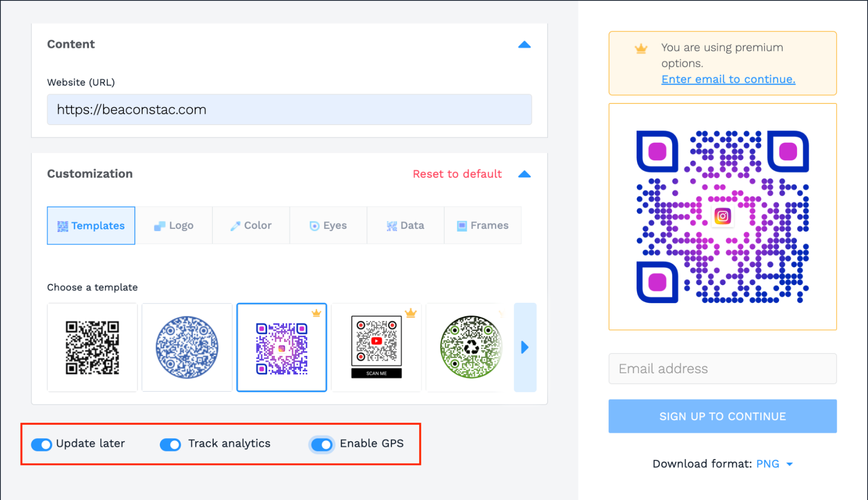Choose the blue circular QR template
Image resolution: width=868 pixels, height=500 pixels.
pos(187,348)
